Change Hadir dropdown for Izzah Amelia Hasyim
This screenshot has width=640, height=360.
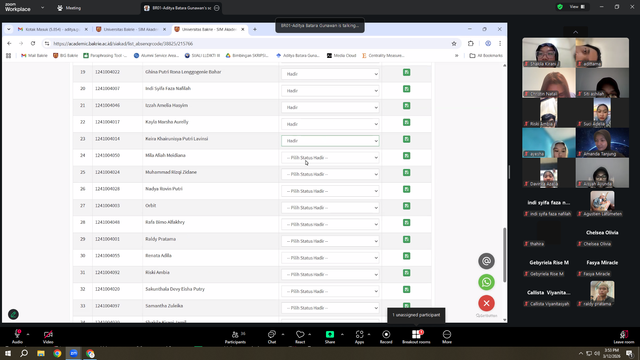[330, 107]
